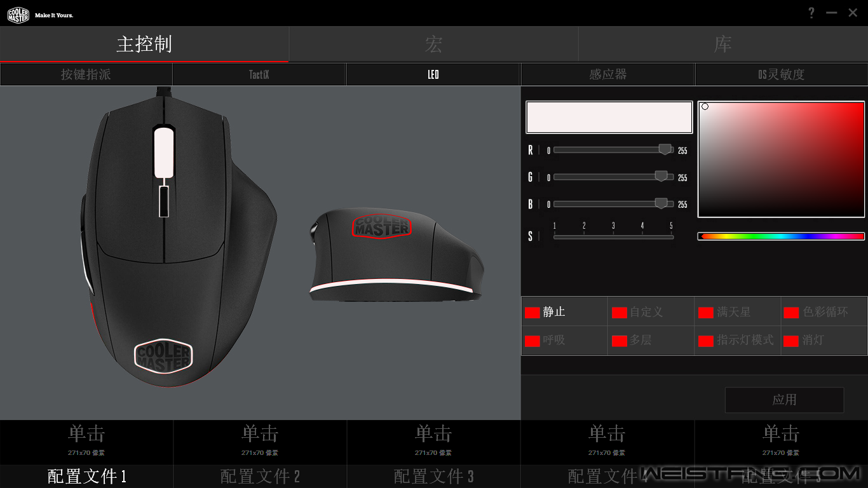Select the 色彩循环 color cycle mode

(x=824, y=312)
